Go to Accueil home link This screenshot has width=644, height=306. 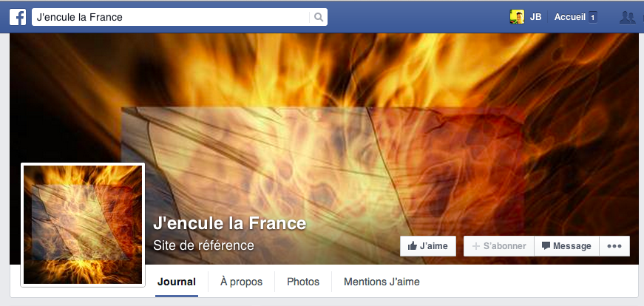pyautogui.click(x=569, y=17)
